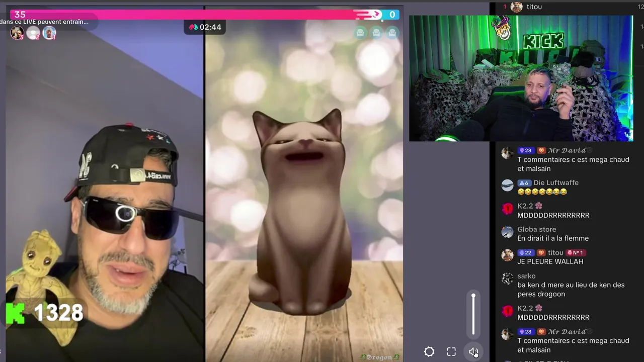Select sarko's message about drogoon
The height and width of the screenshot is (362, 644).
[x=571, y=290]
